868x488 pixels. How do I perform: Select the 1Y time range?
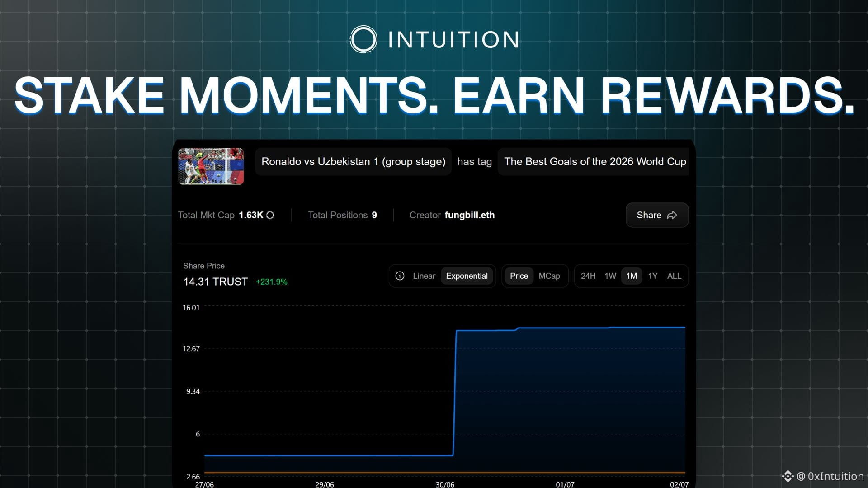[653, 276]
